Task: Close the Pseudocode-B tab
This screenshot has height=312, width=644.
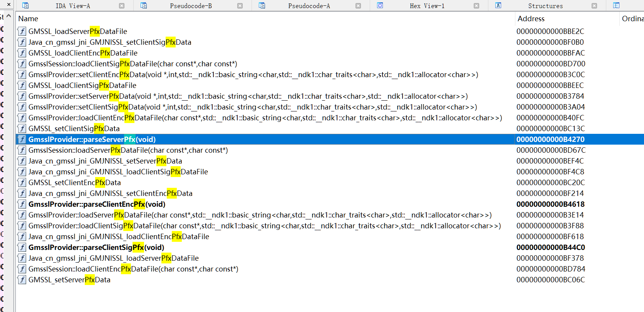Action: point(240,6)
